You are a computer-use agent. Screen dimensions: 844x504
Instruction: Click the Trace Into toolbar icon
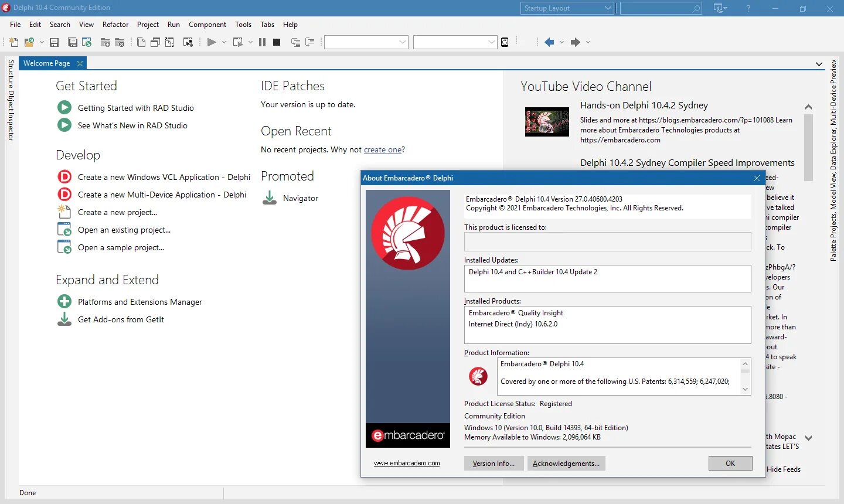tap(296, 42)
